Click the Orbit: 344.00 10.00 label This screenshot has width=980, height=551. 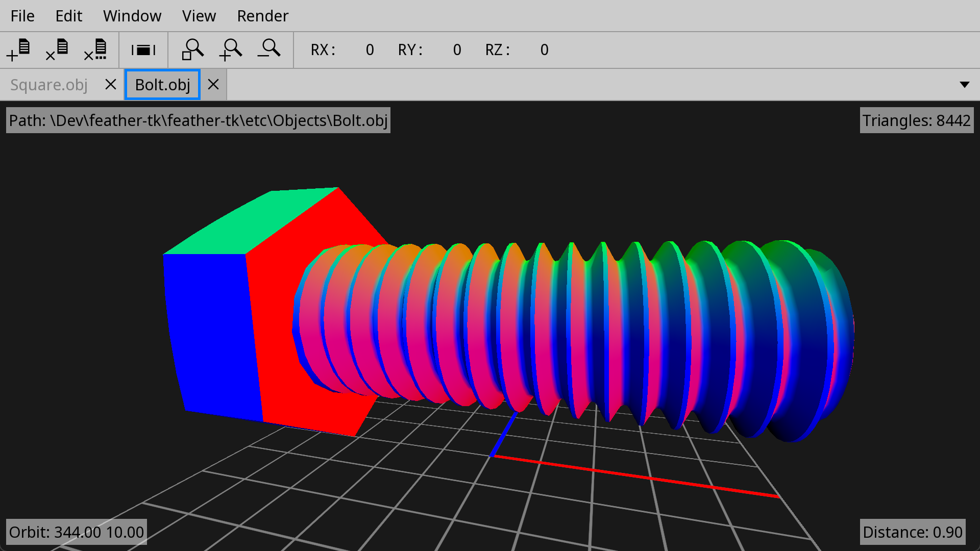point(77,532)
